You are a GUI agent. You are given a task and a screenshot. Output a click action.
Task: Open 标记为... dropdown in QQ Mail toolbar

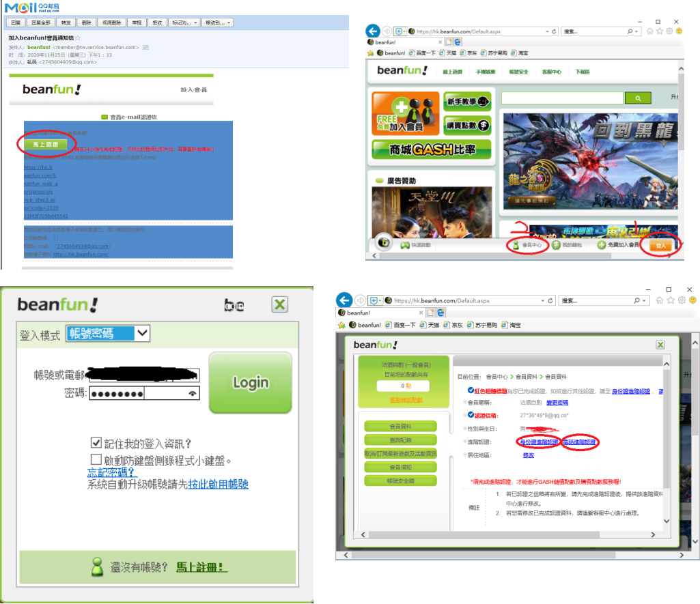click(184, 23)
